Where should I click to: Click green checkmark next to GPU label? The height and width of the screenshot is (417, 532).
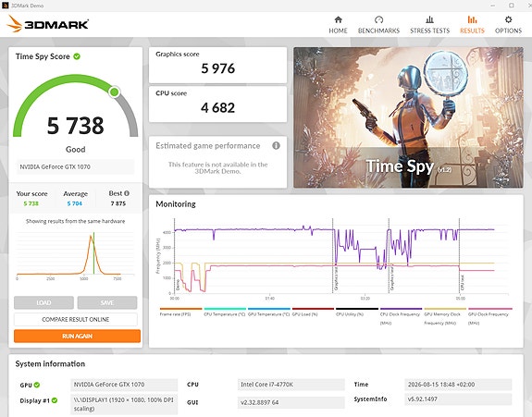[37, 385]
